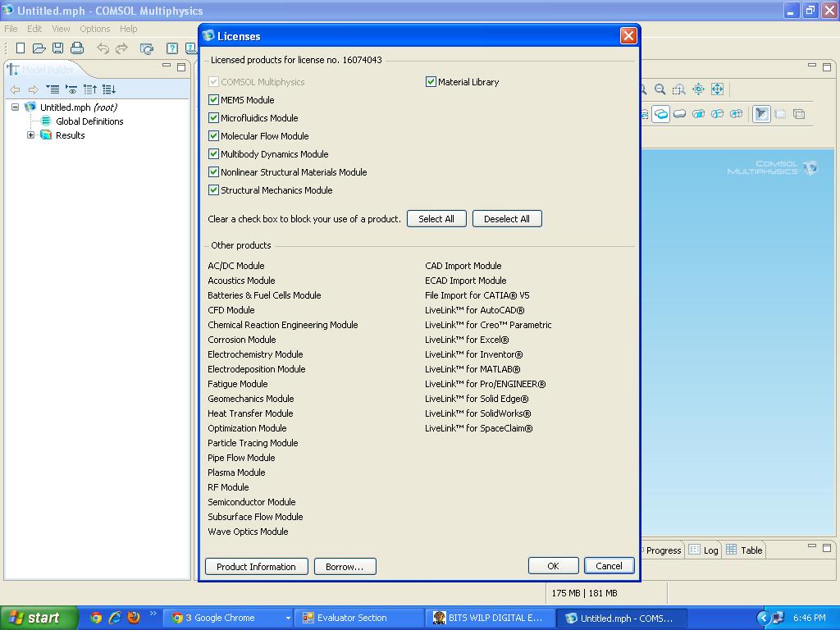
Task: Click the Zoom Out magnifier icon
Action: point(660,89)
